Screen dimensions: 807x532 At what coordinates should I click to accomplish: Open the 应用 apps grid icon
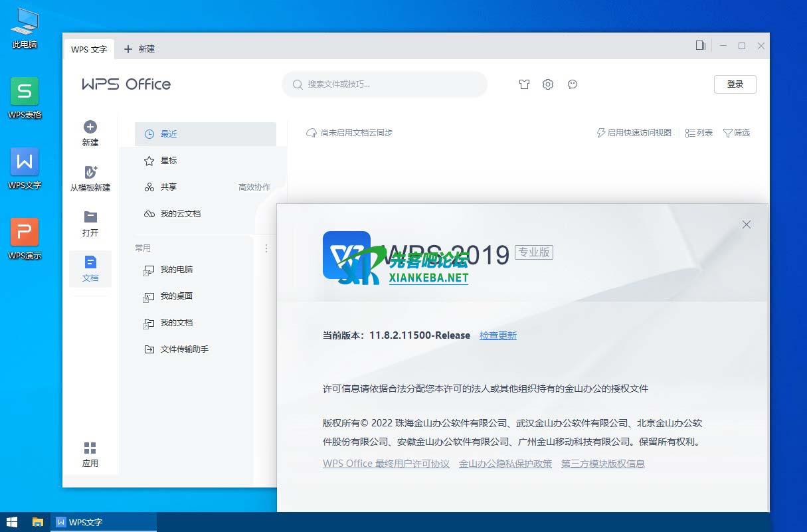(x=90, y=448)
